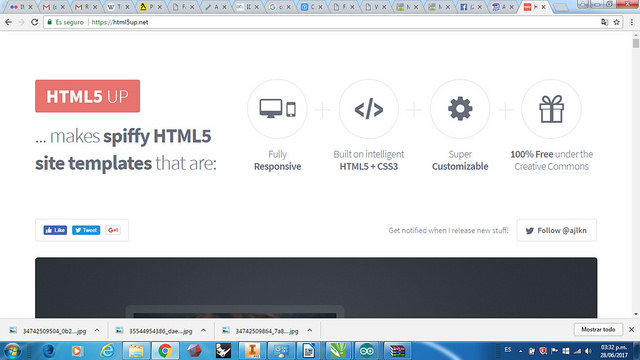640x360 pixels.
Task: Click the Tweet button
Action: click(86, 230)
